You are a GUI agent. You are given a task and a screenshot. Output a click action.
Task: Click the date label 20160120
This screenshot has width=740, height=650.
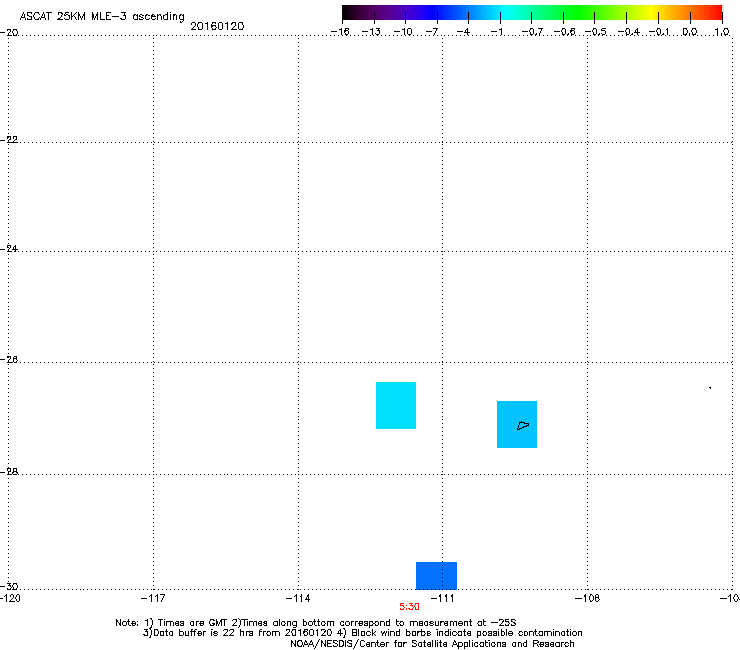(x=217, y=26)
